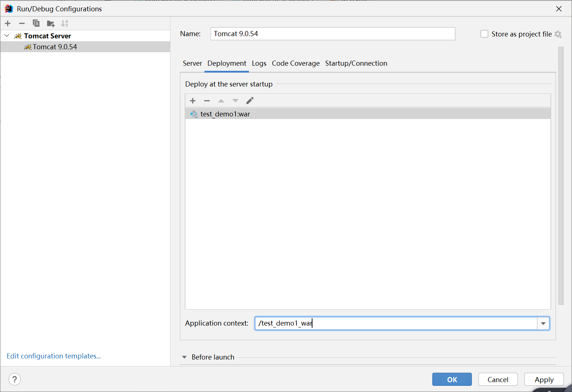Click the right panel vertical scrollbar
Screen dimensions: 572x392
(561, 175)
